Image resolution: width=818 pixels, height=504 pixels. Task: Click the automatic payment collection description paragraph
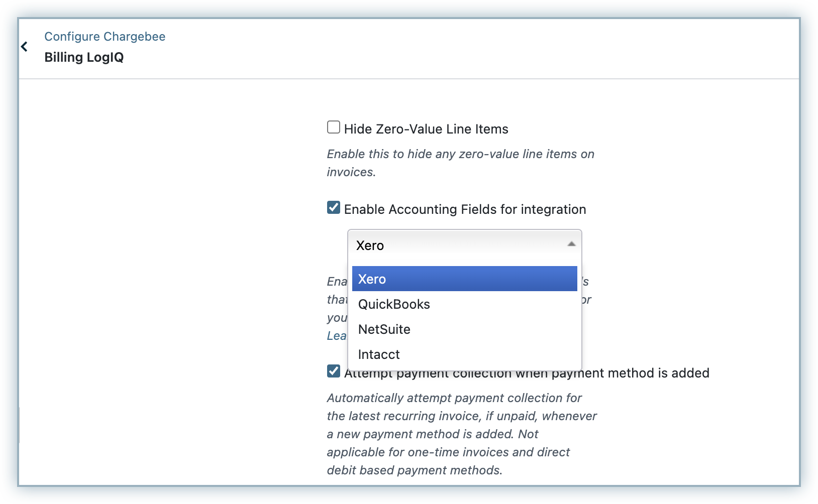[x=461, y=434]
